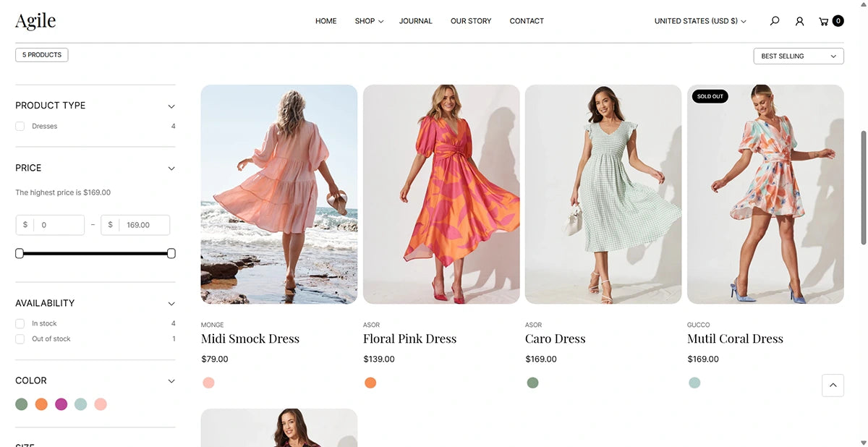Select the green color filter swatch

coord(22,404)
